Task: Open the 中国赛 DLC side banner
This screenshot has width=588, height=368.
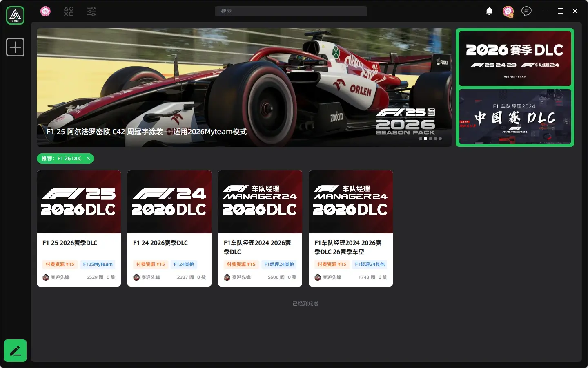Action: point(515,117)
